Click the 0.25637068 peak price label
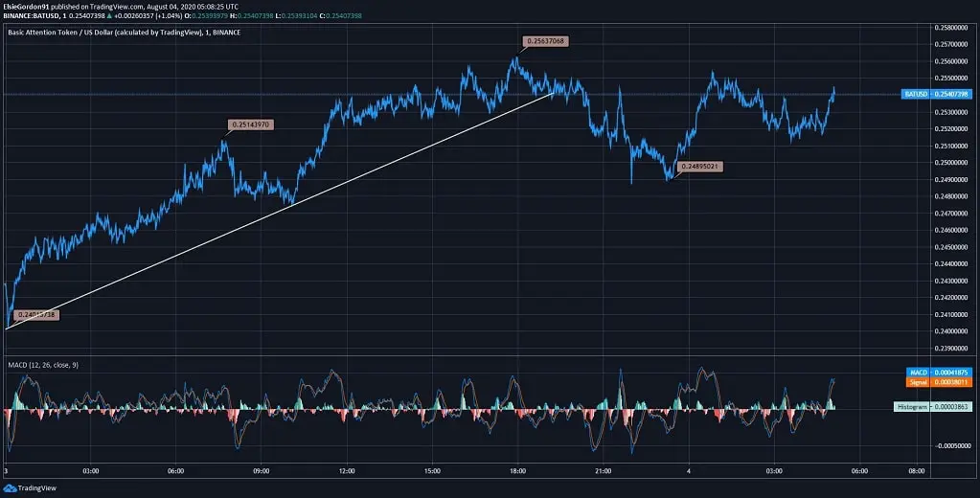The height and width of the screenshot is (498, 980). 546,41
